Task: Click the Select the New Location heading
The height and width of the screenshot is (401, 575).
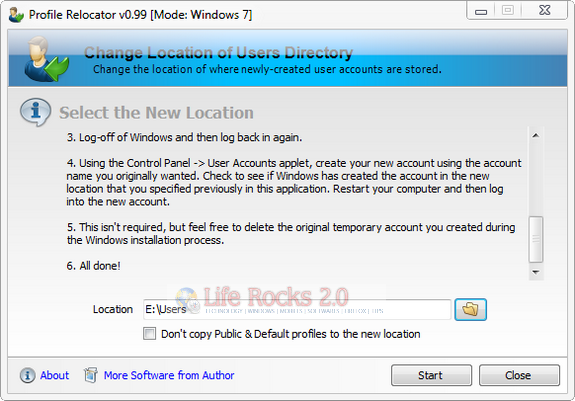Action: click(157, 113)
